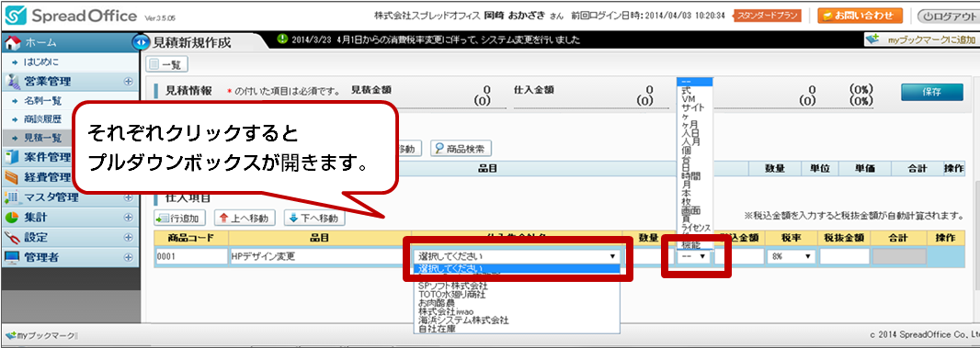
Task: Click the 下へ移動 move down button
Action: click(315, 218)
